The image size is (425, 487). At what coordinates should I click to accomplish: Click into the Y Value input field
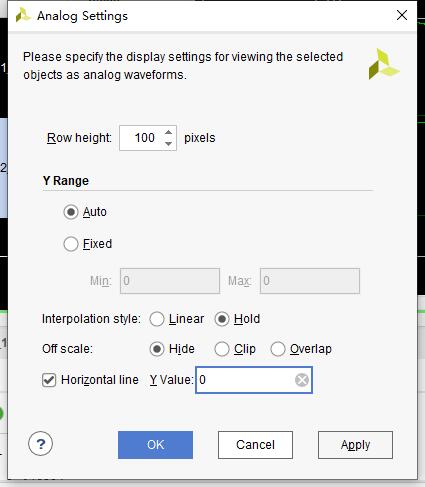[246, 380]
